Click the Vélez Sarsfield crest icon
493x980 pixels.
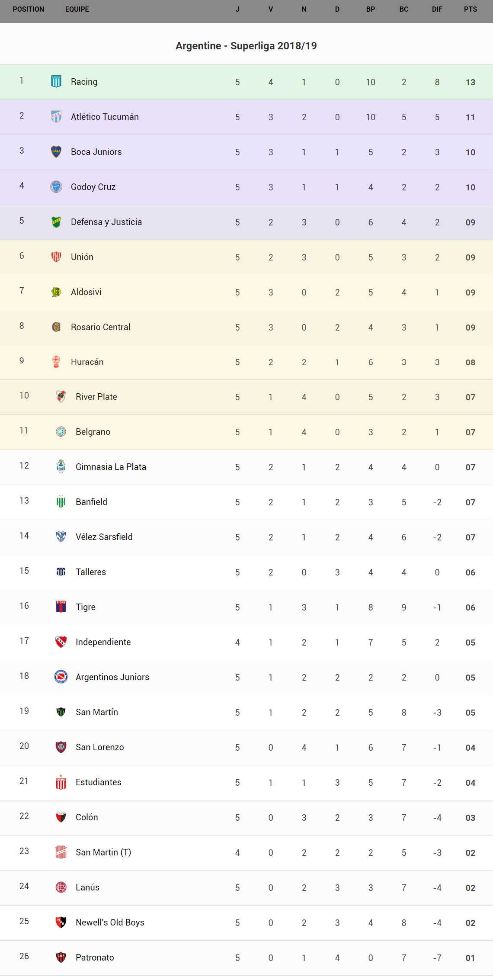(61, 537)
